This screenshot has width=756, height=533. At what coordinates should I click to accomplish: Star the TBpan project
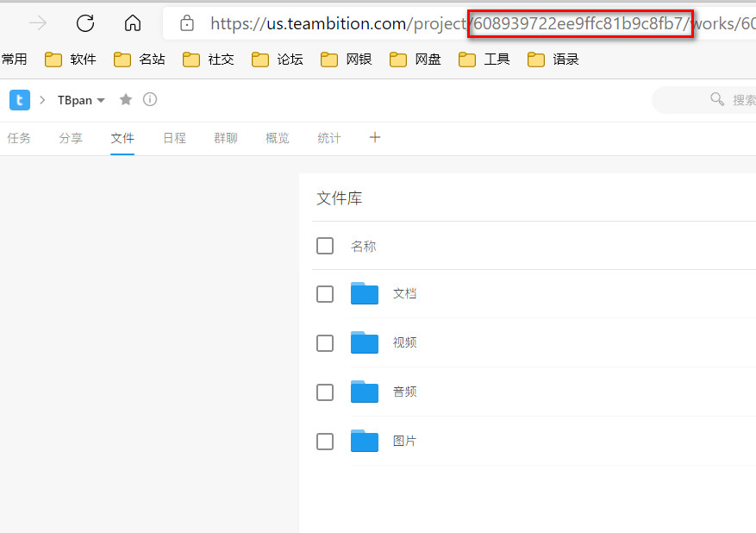[126, 99]
